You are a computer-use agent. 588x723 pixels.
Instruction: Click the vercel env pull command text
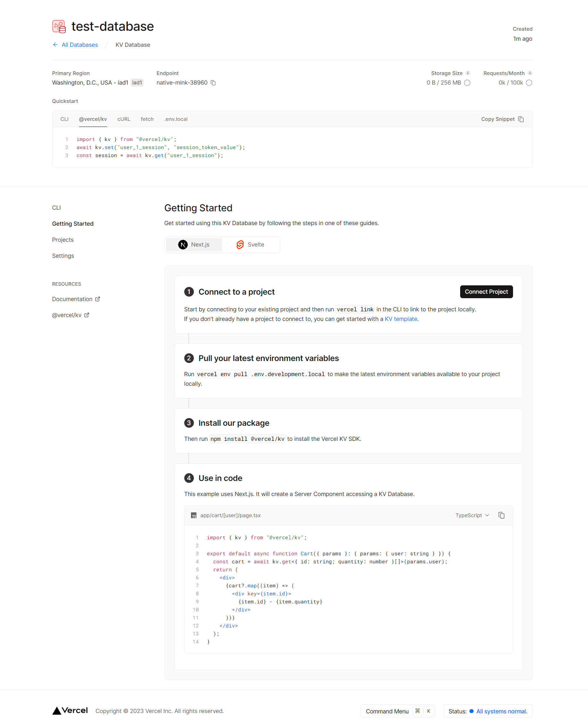[261, 374]
